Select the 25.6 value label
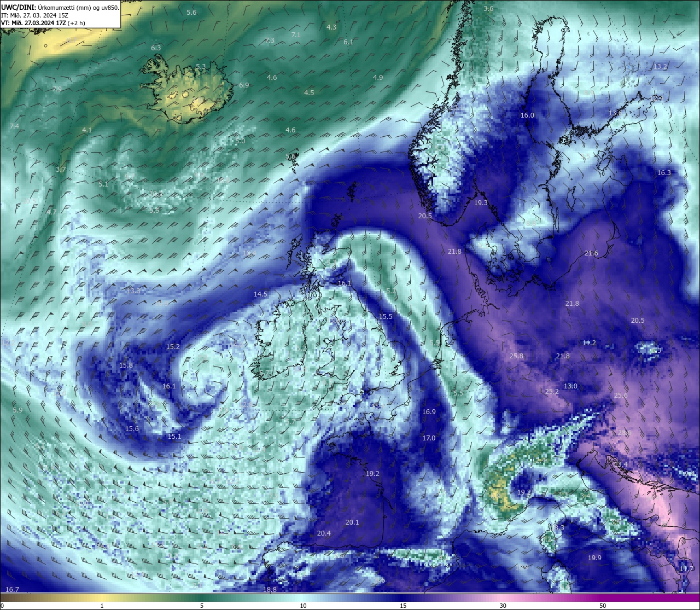Screen dimensions: 700x610 point(621,395)
